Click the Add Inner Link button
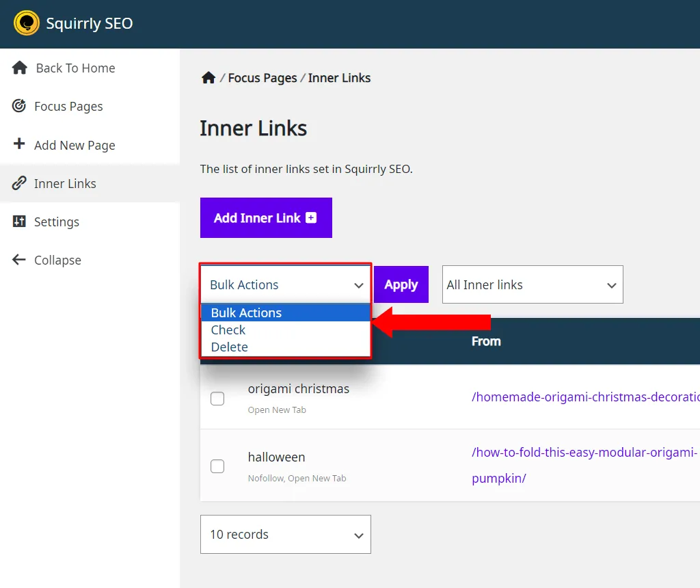The image size is (700, 588). tap(266, 218)
